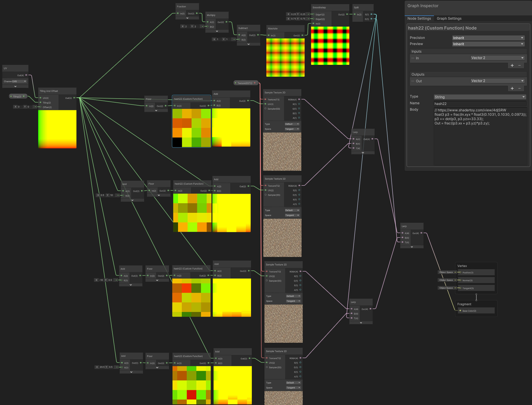This screenshot has height=405, width=532.
Task: Click the T(4) input port on rightmost Lerp node
Action: click(403, 242)
